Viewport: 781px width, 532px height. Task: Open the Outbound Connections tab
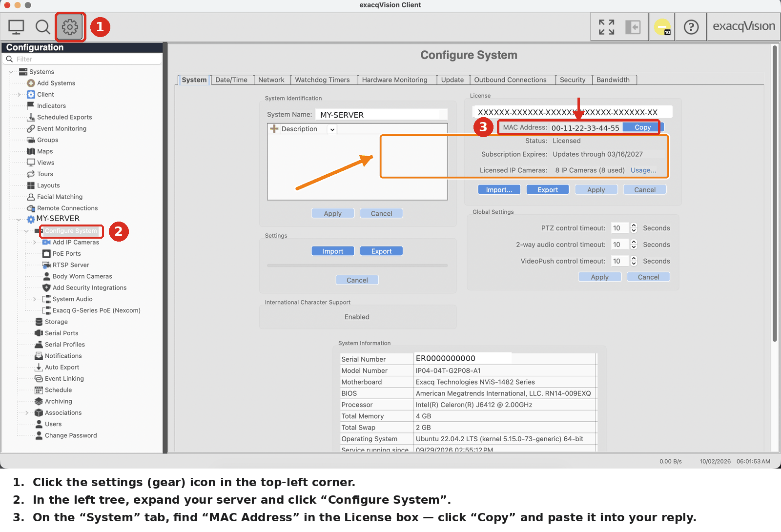[x=511, y=80]
